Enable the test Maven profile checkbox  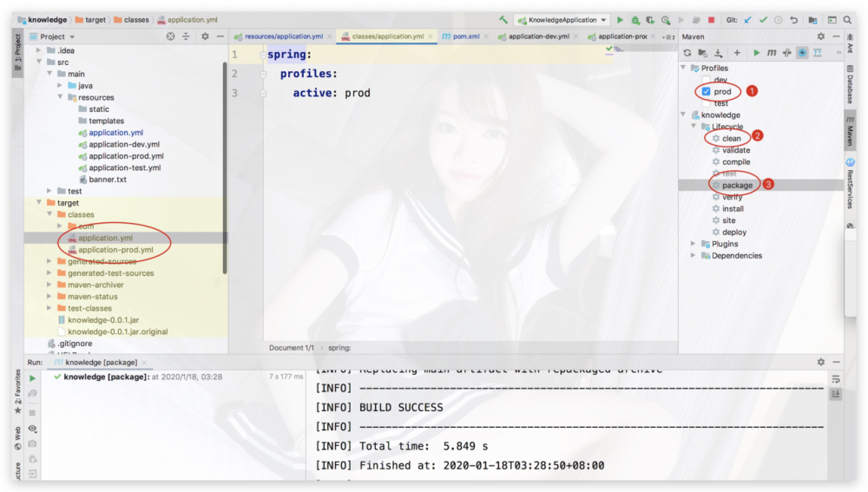706,103
